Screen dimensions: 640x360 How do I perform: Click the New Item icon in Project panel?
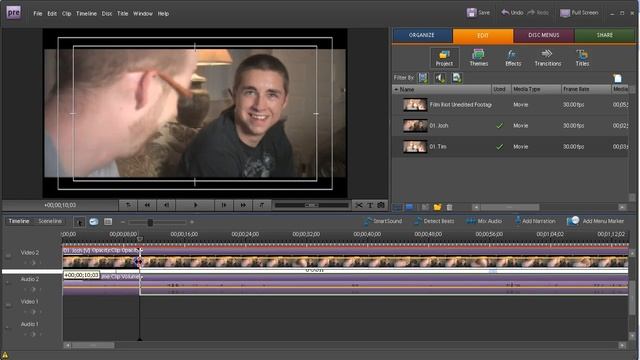coord(617,78)
